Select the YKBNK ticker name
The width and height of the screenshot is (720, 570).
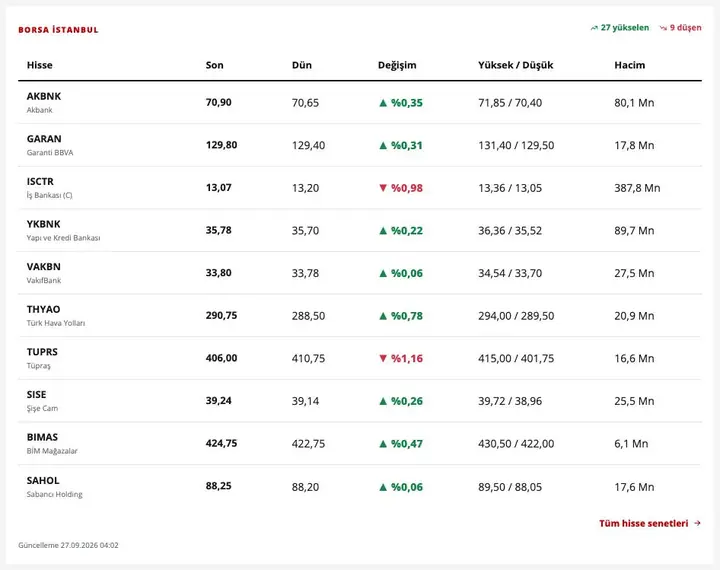(44, 224)
